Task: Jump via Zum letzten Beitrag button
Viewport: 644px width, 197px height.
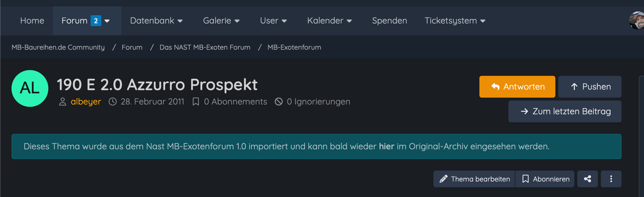Action: click(565, 112)
